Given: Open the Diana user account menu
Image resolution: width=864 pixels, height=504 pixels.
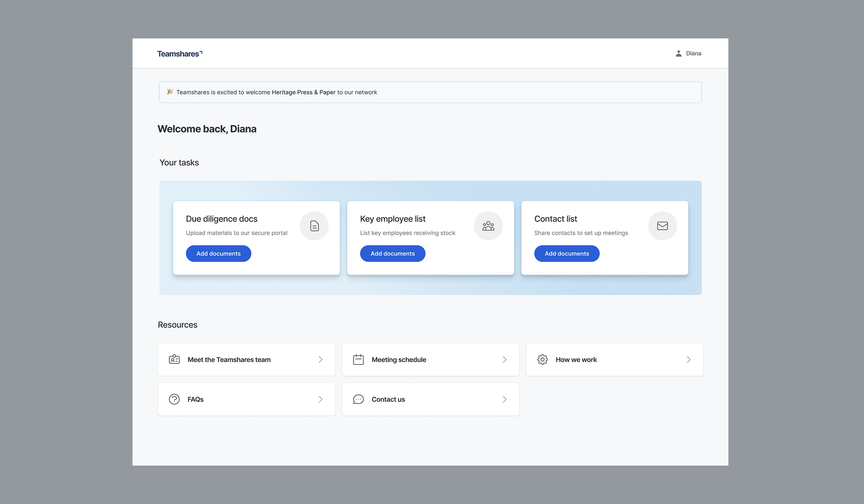Looking at the screenshot, I should pos(693,54).
